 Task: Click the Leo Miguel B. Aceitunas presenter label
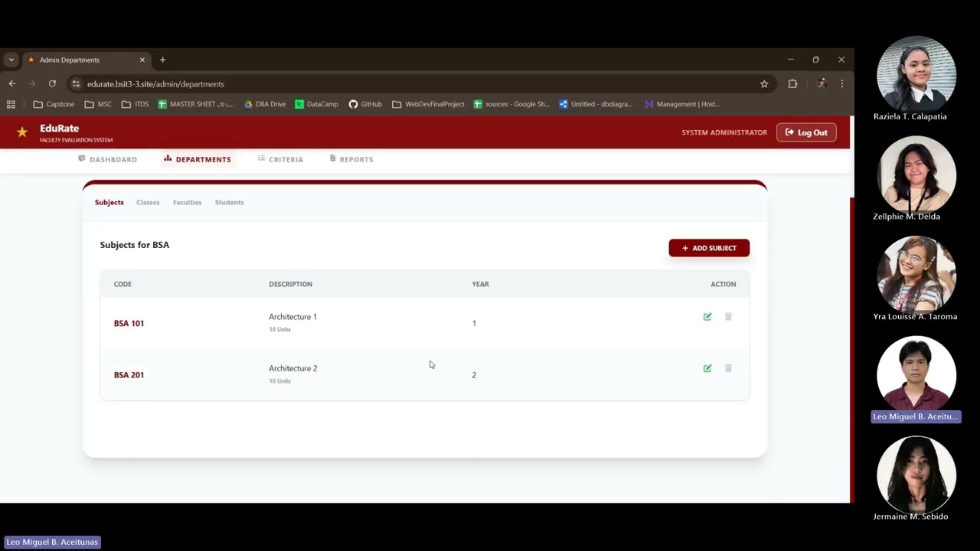pos(52,542)
